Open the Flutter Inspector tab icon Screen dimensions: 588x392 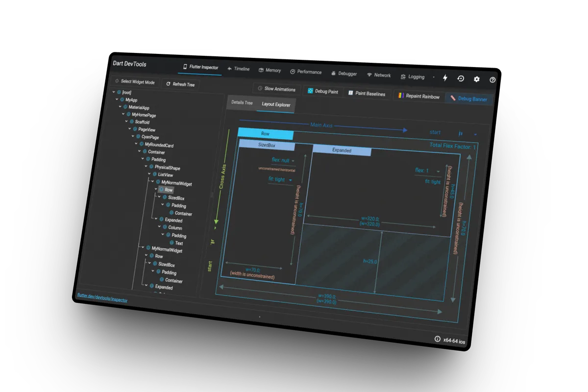coord(185,66)
